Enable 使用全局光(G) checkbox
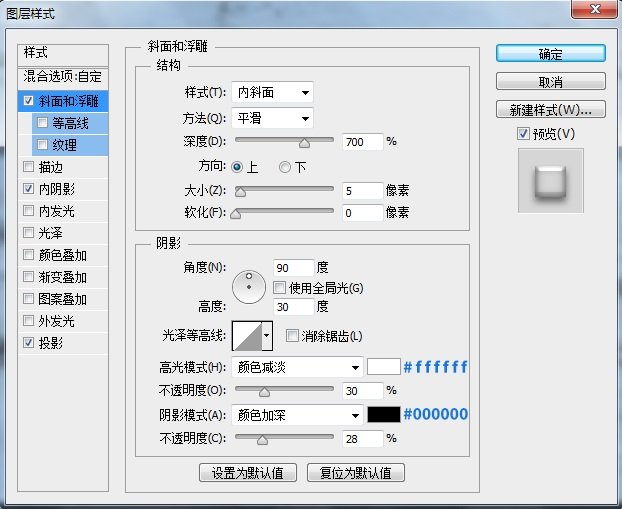The image size is (622, 509). click(279, 288)
